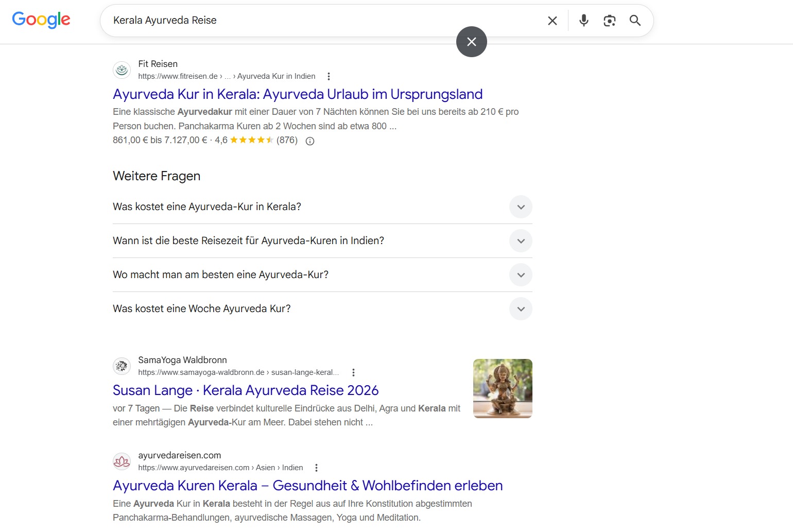Open 'Ayurveda Kur in Kerala' result title
Screen dimensions: 793x532
point(298,94)
